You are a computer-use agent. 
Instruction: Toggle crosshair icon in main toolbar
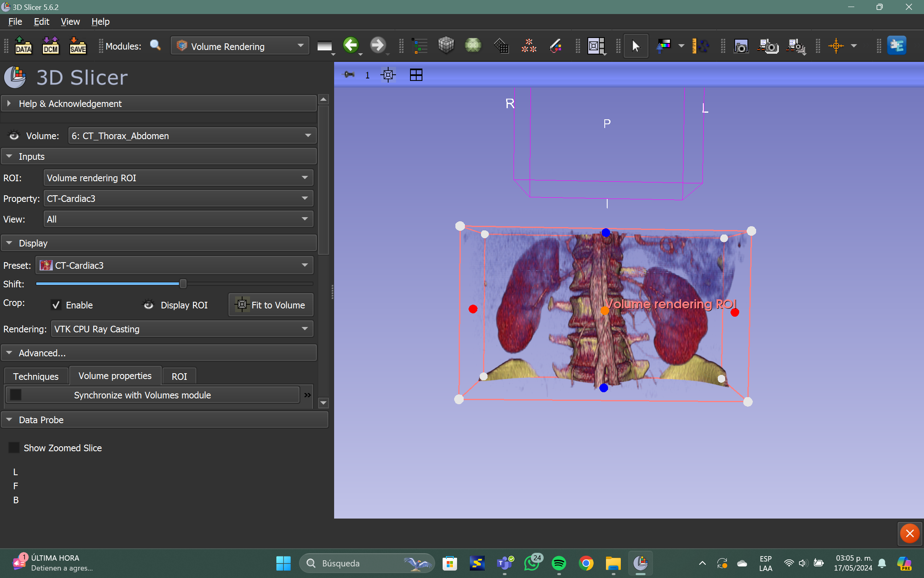(836, 46)
